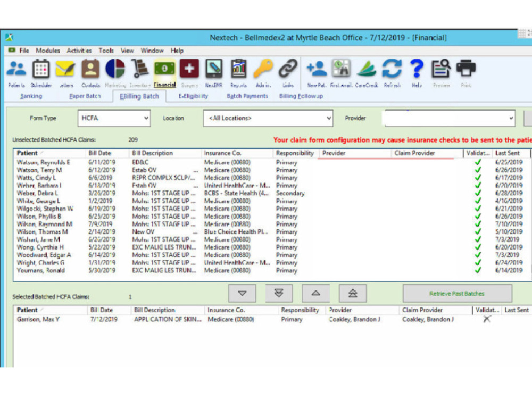Move selected claim down with single arrow
The width and height of the screenshot is (532, 399).
click(x=242, y=293)
